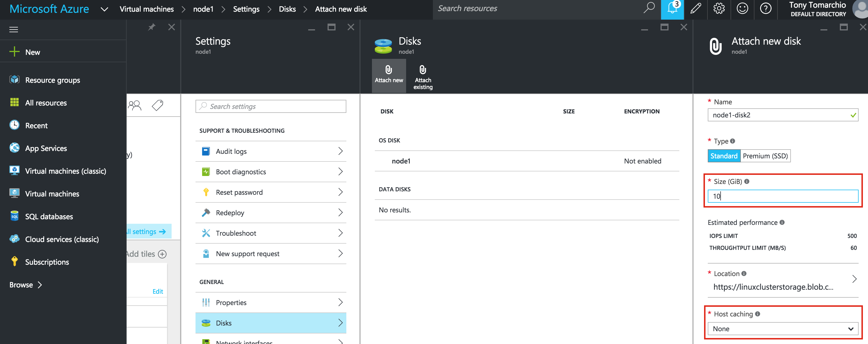Click the Search settings field
The image size is (868, 344).
[x=271, y=106]
